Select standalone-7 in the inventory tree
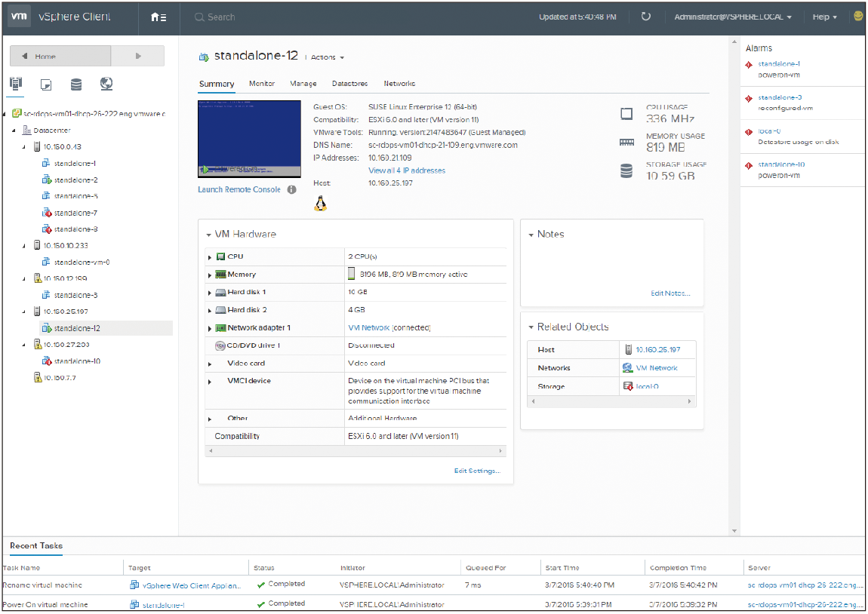 tap(75, 213)
